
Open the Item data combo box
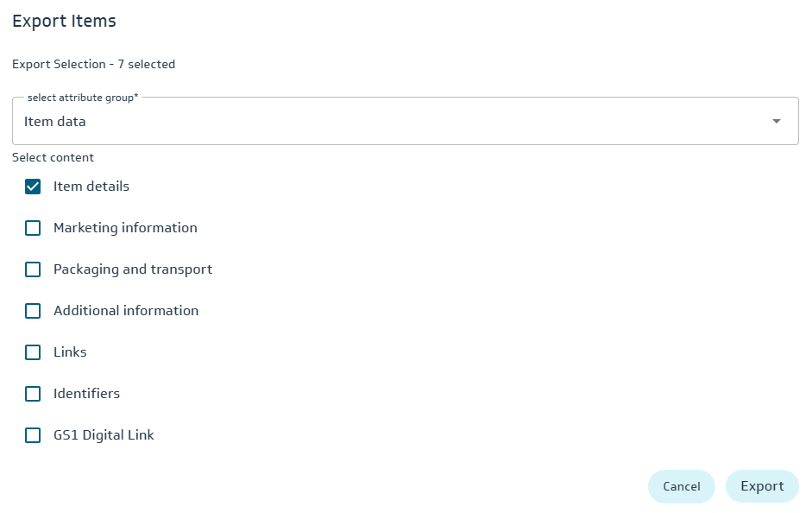[x=388, y=122]
